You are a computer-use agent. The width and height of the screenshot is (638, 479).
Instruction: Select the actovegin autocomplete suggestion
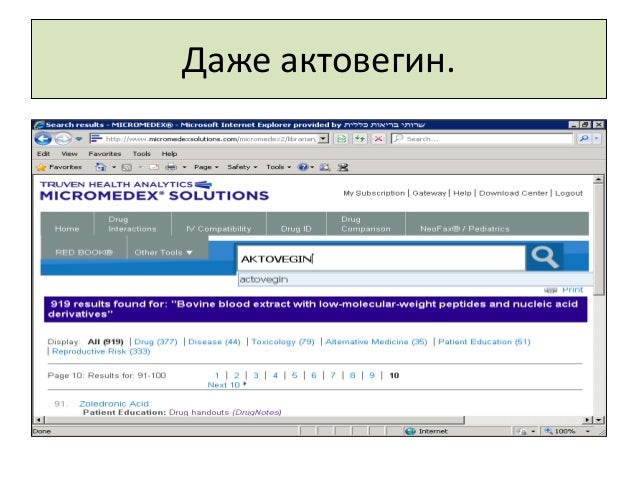(415, 280)
